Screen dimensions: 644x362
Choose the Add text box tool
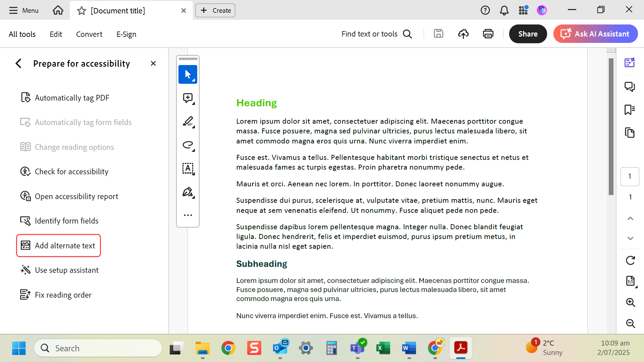coord(188,169)
